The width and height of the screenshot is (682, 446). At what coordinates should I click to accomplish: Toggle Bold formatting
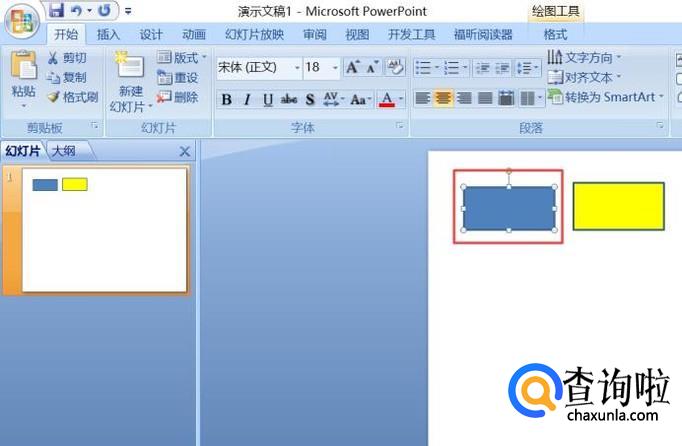tap(226, 99)
